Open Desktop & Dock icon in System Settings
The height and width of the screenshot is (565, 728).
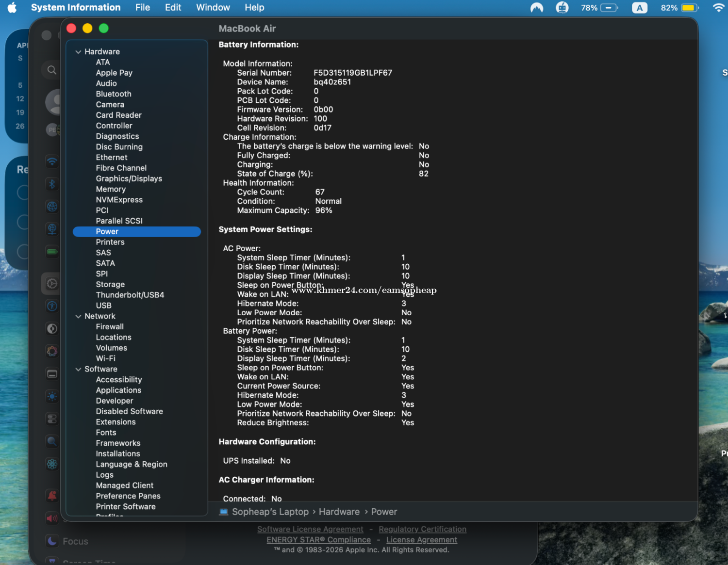click(x=52, y=374)
